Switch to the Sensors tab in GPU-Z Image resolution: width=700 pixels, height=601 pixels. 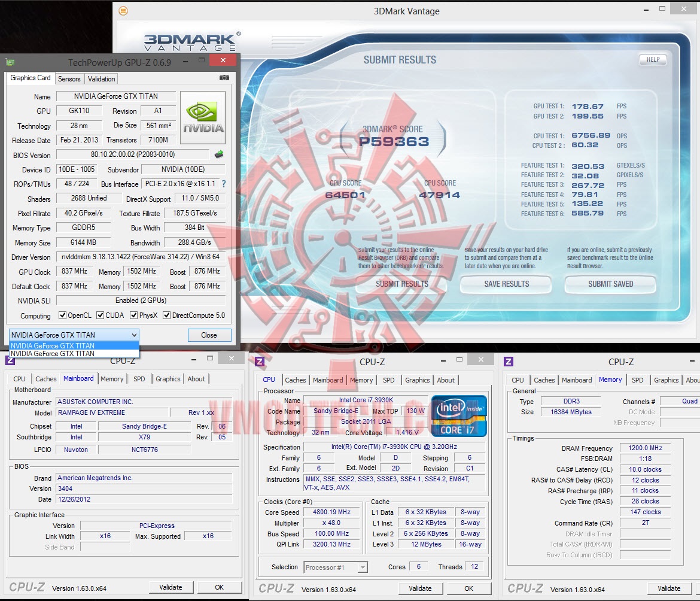pyautogui.click(x=69, y=79)
